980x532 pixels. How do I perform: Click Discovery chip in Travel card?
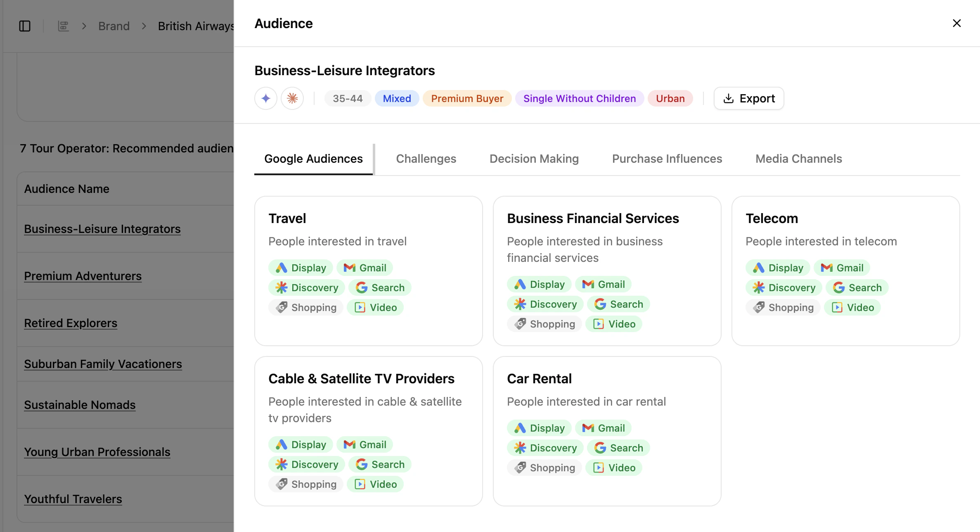pos(307,287)
